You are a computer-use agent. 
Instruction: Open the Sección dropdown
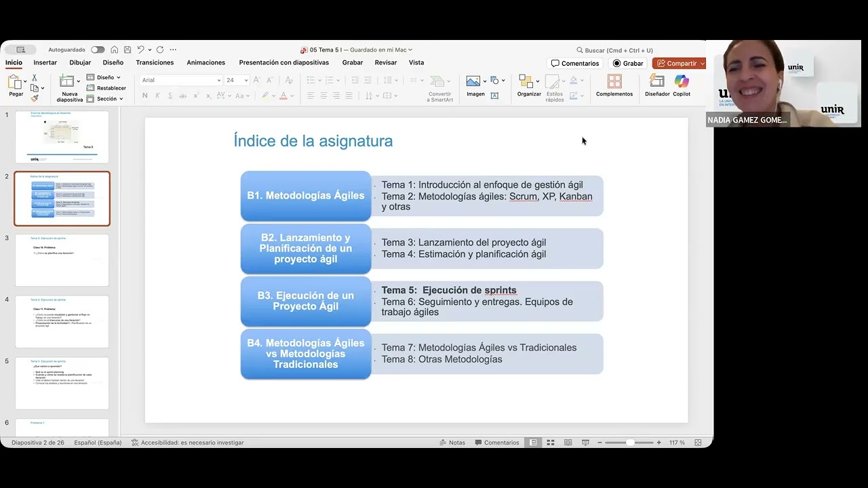pyautogui.click(x=105, y=98)
